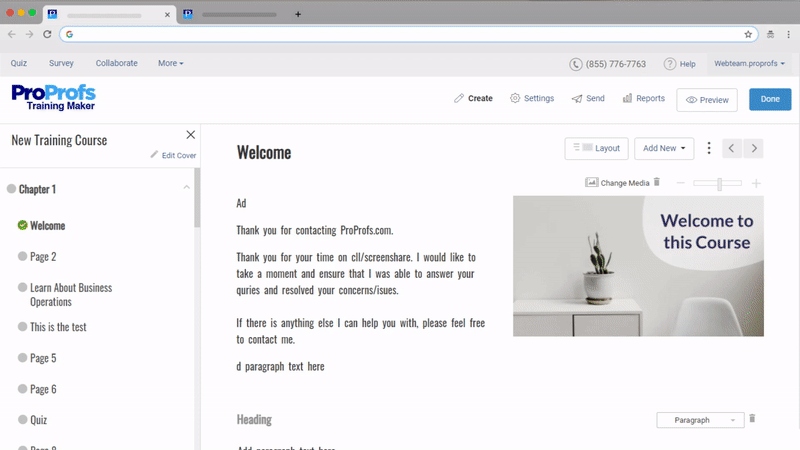The width and height of the screenshot is (800, 450).
Task: Click the Create pencil icon
Action: click(x=459, y=98)
